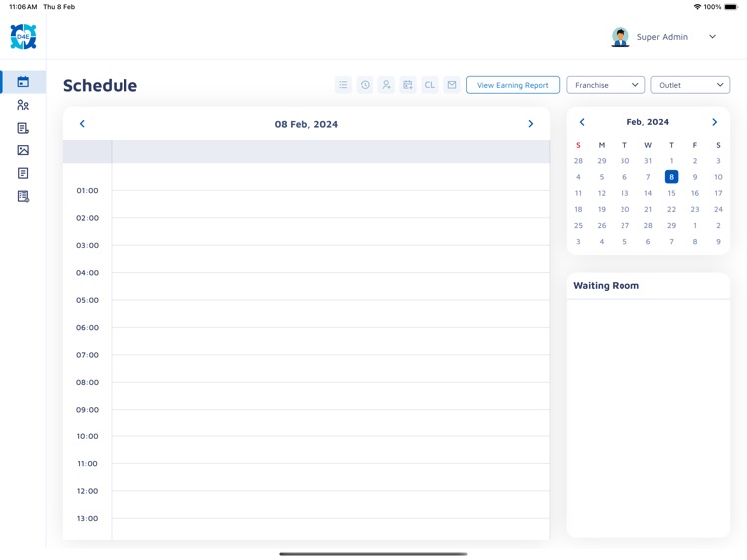Click the '08 Feb, 2024' date heading
Viewport: 747px width, 560px height.
coord(306,124)
